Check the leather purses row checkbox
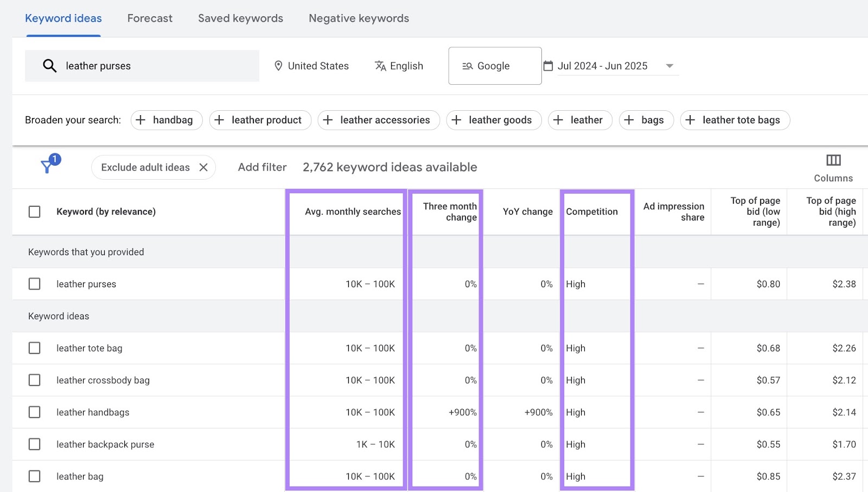Image resolution: width=868 pixels, height=492 pixels. [x=35, y=283]
